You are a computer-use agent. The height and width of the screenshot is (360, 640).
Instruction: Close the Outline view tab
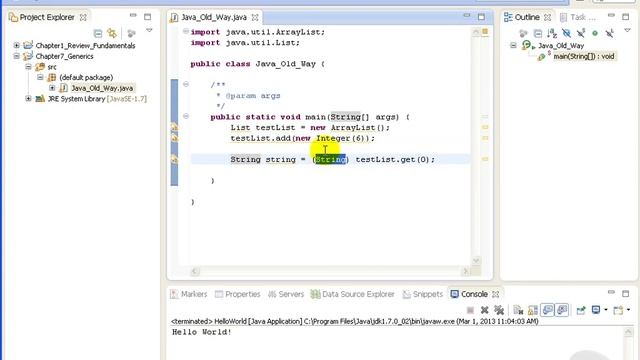click(x=548, y=17)
